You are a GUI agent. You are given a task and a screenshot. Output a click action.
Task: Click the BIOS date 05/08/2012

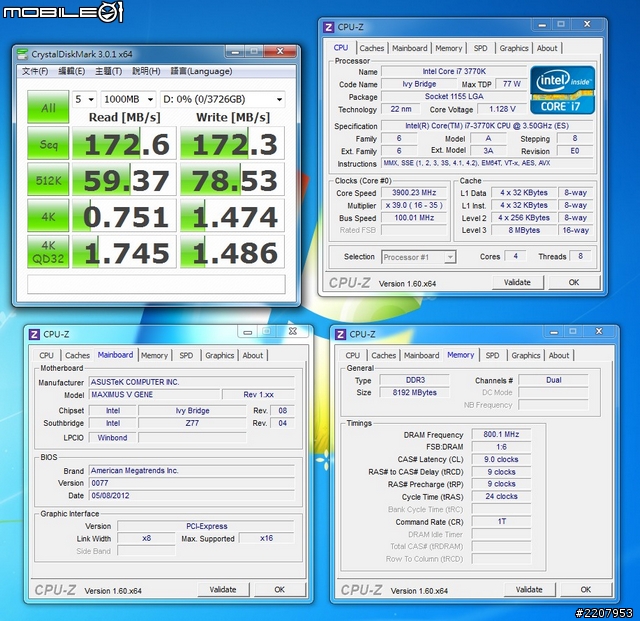pyautogui.click(x=191, y=496)
